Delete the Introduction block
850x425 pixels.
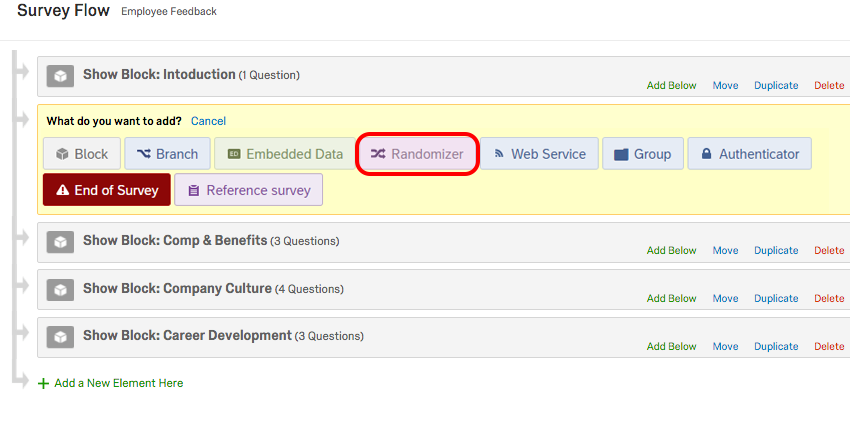[828, 86]
